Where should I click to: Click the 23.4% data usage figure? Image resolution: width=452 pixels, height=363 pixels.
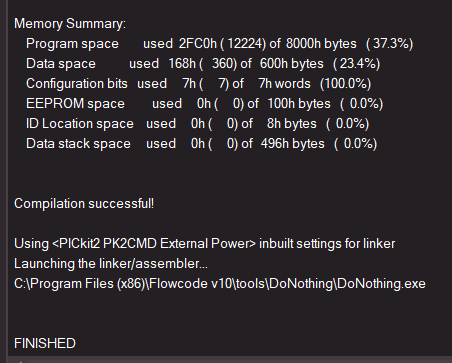point(358,64)
